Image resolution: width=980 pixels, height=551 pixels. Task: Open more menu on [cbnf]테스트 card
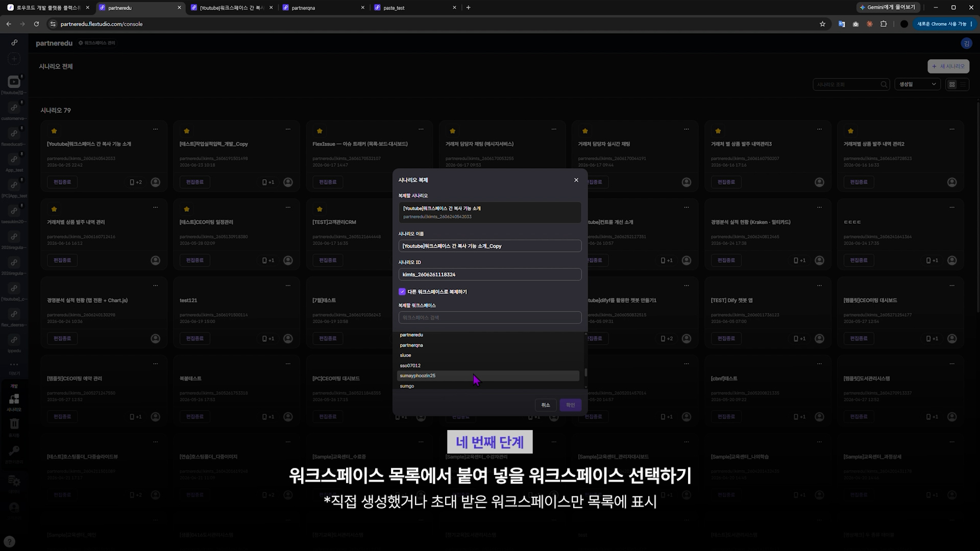[x=819, y=364]
